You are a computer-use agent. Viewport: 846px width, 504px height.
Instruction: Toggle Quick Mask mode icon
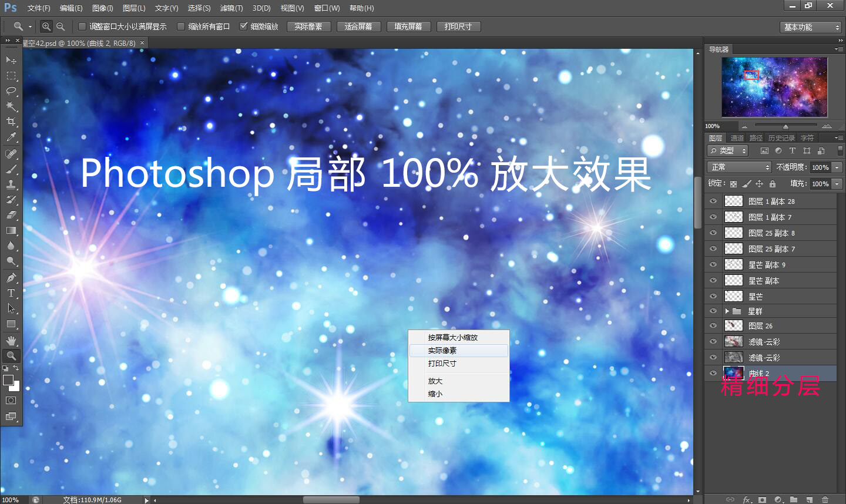11,401
